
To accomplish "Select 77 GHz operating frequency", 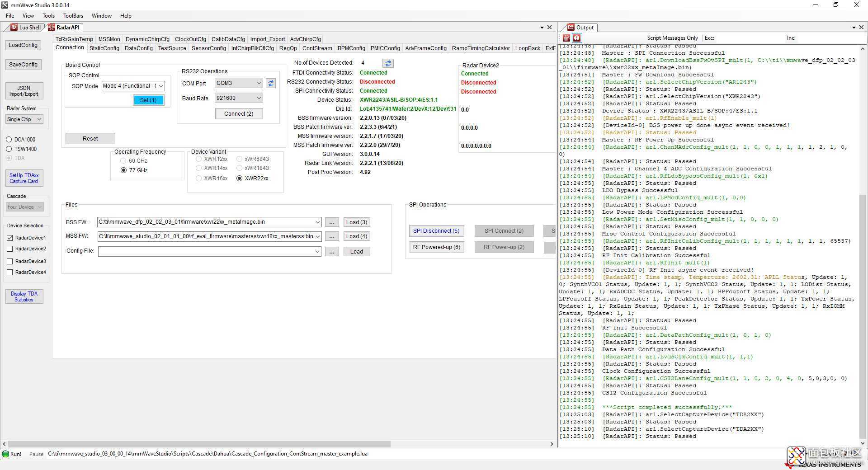I will [123, 170].
